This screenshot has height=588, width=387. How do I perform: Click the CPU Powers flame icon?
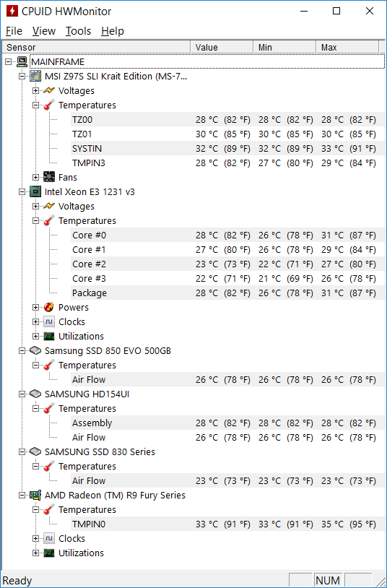(x=49, y=307)
